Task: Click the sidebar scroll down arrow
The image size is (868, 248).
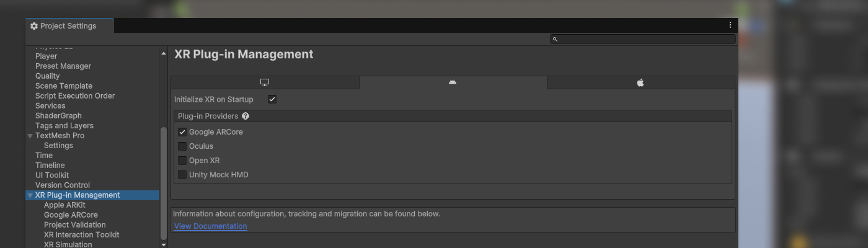Action: tap(164, 245)
